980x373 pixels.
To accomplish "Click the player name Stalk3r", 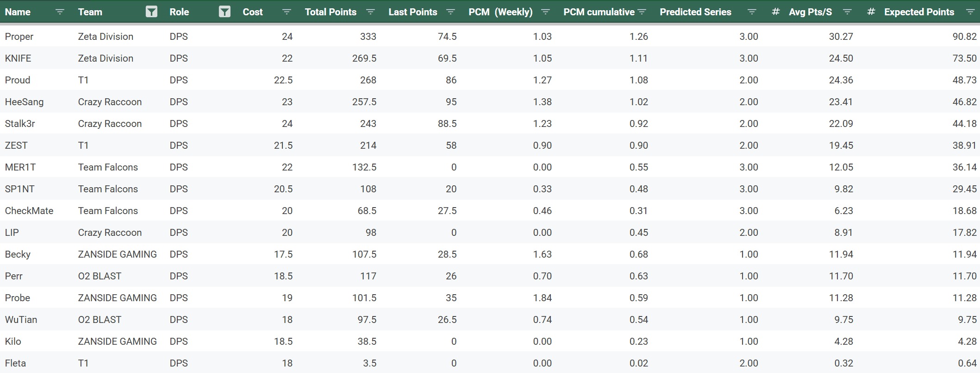I will click(20, 124).
